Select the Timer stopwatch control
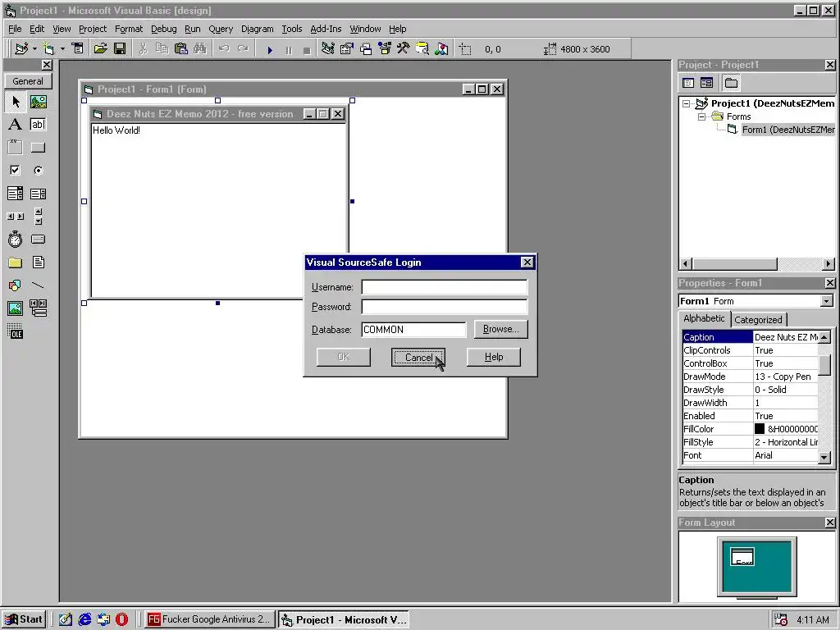The width and height of the screenshot is (840, 630). click(x=15, y=239)
